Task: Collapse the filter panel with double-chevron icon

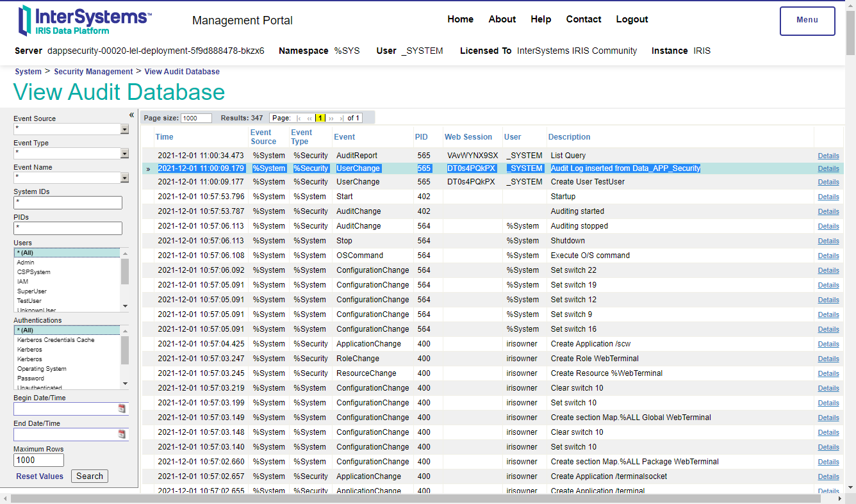Action: point(131,115)
